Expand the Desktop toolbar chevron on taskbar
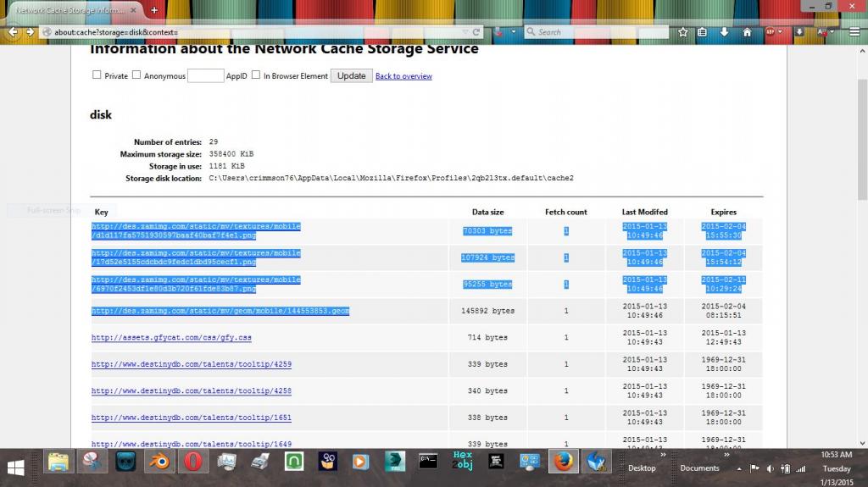Image resolution: width=868 pixels, height=487 pixels. (x=663, y=455)
